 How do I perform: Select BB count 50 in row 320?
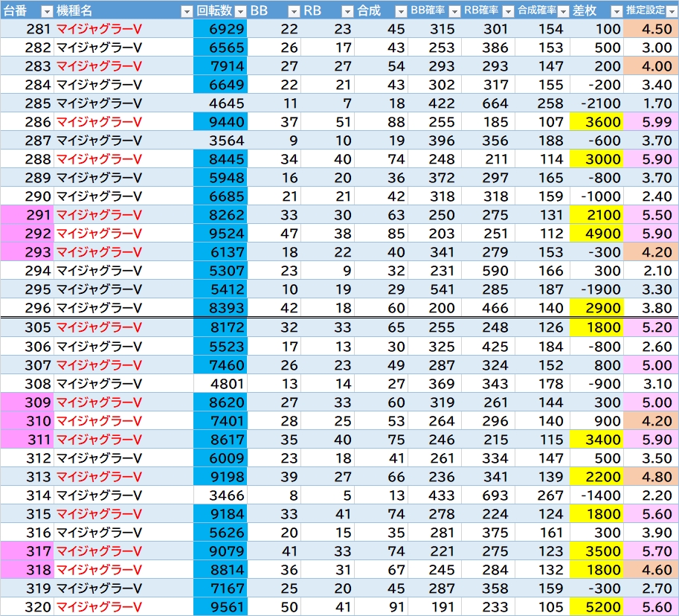274,606
